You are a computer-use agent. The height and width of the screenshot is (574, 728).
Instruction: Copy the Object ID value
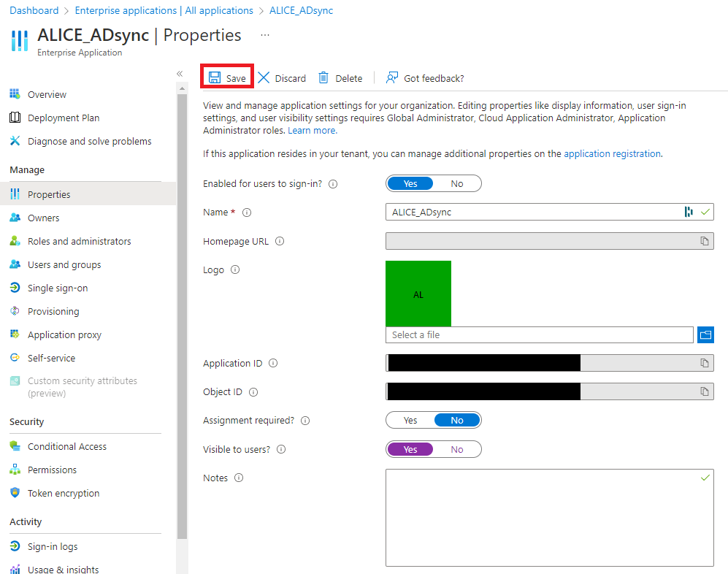coord(705,391)
